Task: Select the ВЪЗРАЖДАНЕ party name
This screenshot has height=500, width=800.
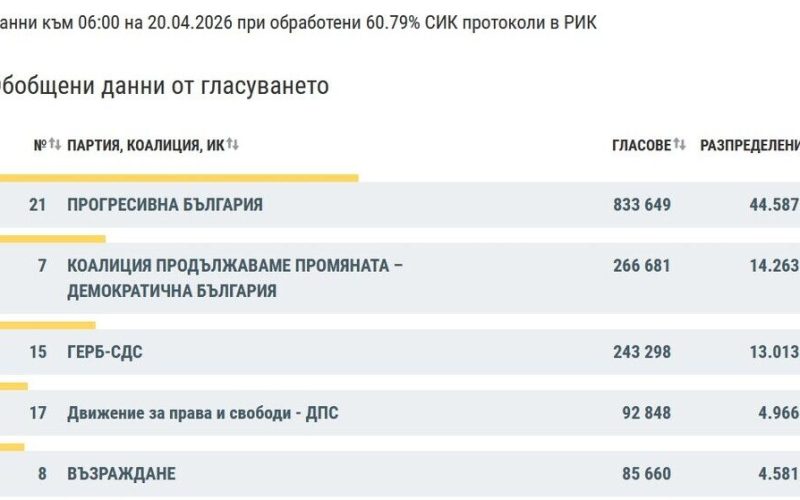Action: [121, 474]
